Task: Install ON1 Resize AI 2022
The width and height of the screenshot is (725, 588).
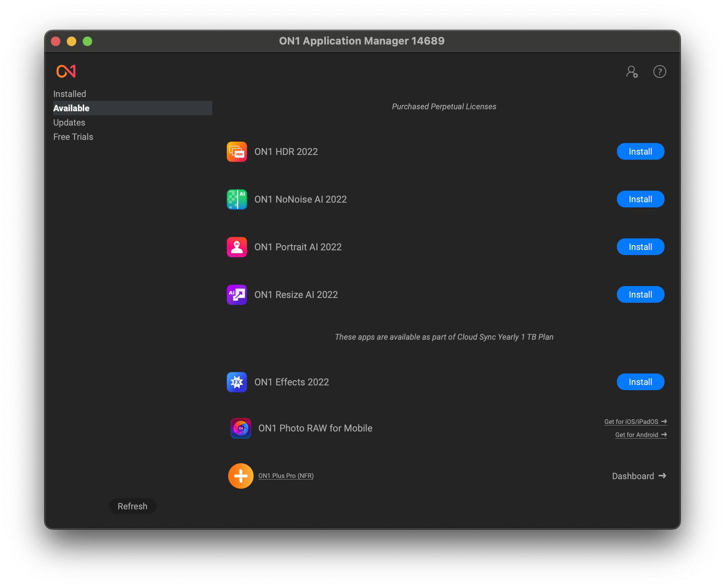Action: 640,294
